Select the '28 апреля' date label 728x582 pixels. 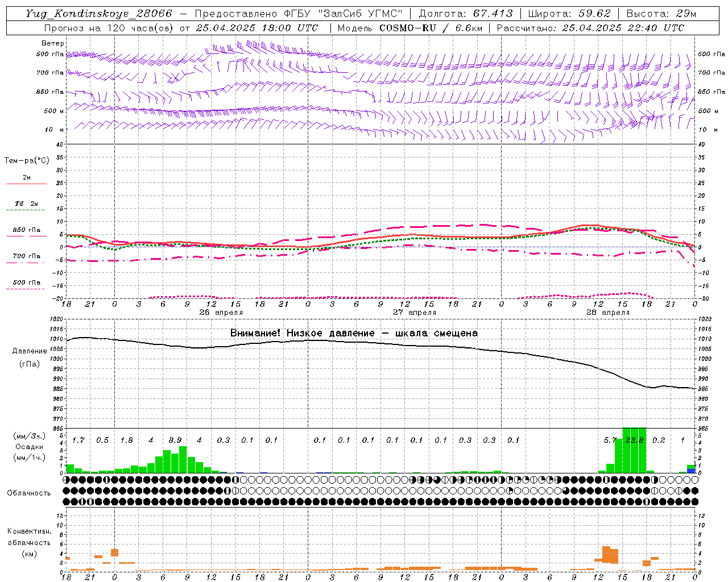click(608, 313)
